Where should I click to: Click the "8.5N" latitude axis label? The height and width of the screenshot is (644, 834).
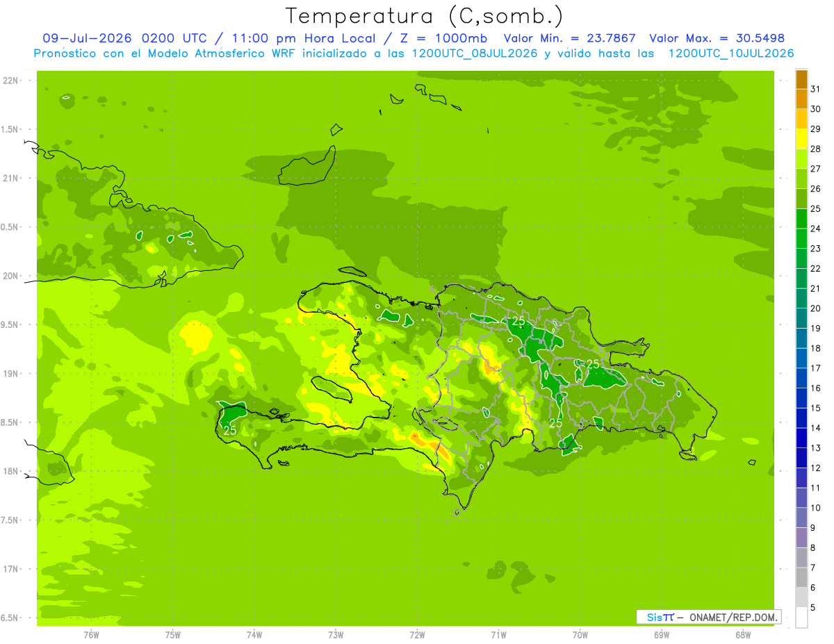click(10, 422)
